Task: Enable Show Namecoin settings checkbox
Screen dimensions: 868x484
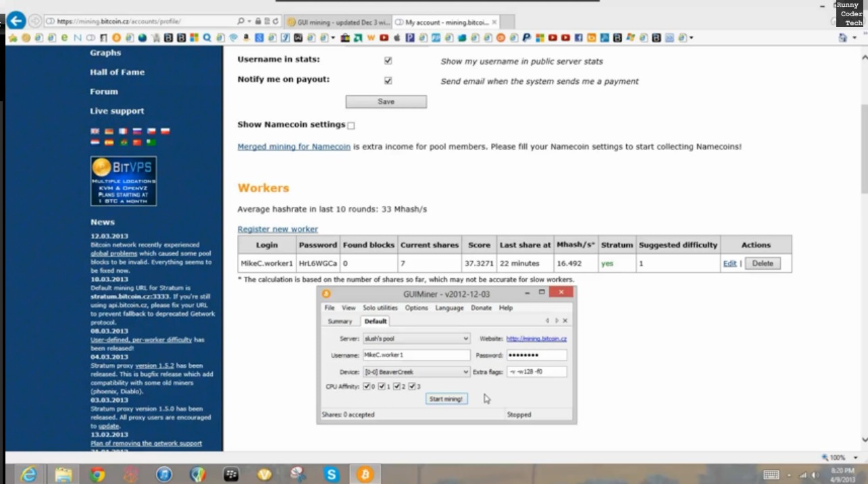Action: click(351, 126)
